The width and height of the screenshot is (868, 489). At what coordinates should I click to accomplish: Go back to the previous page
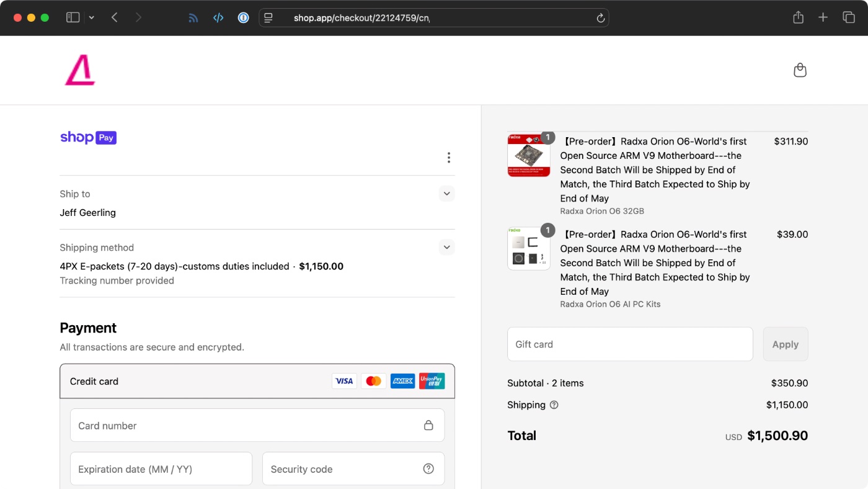[x=115, y=17]
